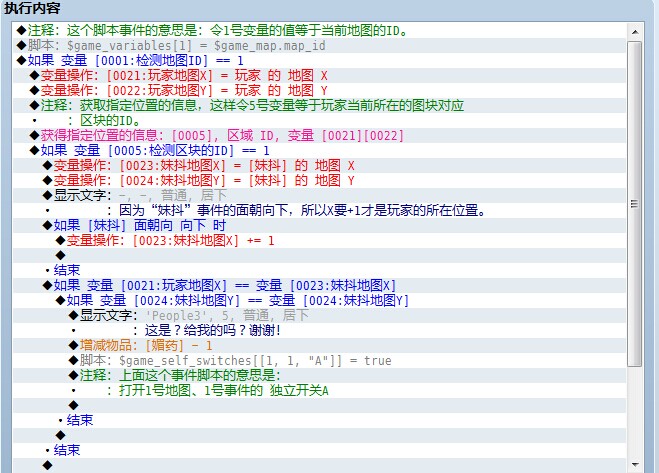This screenshot has width=659, height=473.
Task: Select variable operation 0021:玩家地图X
Action: pyautogui.click(x=319, y=76)
